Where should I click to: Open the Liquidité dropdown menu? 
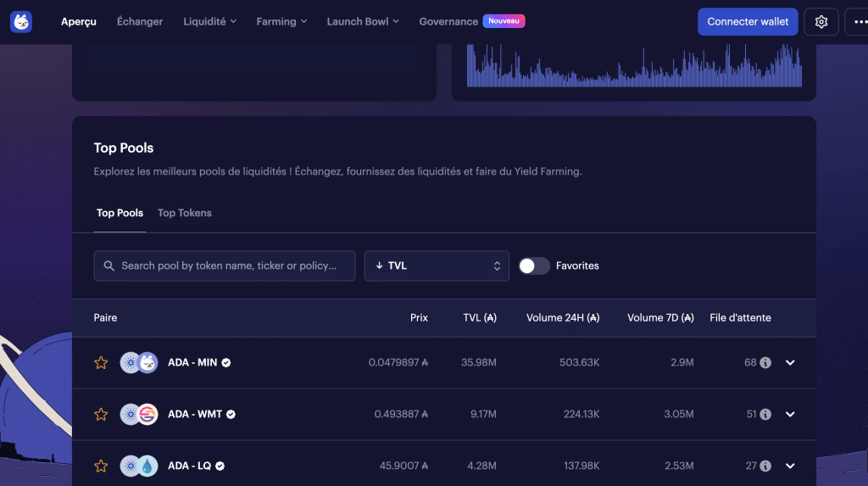click(x=210, y=21)
